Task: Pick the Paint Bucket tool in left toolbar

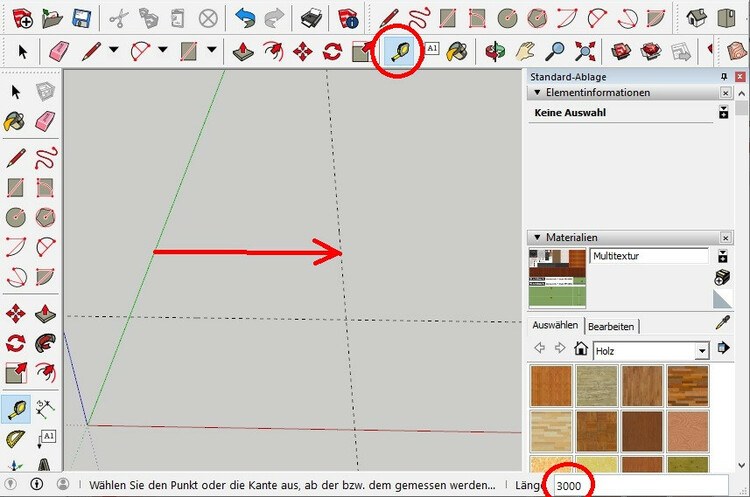Action: 15,121
